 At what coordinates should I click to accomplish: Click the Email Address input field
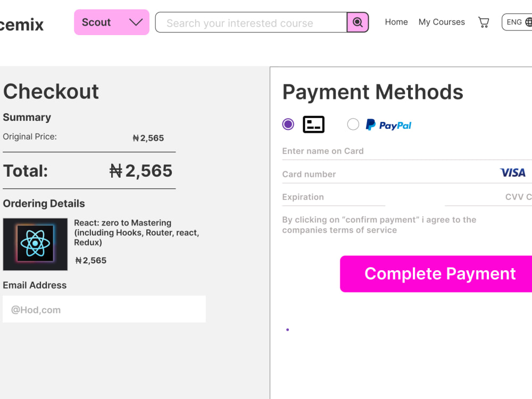click(104, 309)
